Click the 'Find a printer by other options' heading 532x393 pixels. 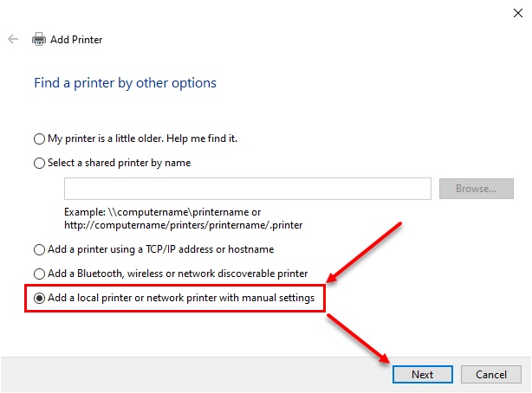pyautogui.click(x=125, y=83)
